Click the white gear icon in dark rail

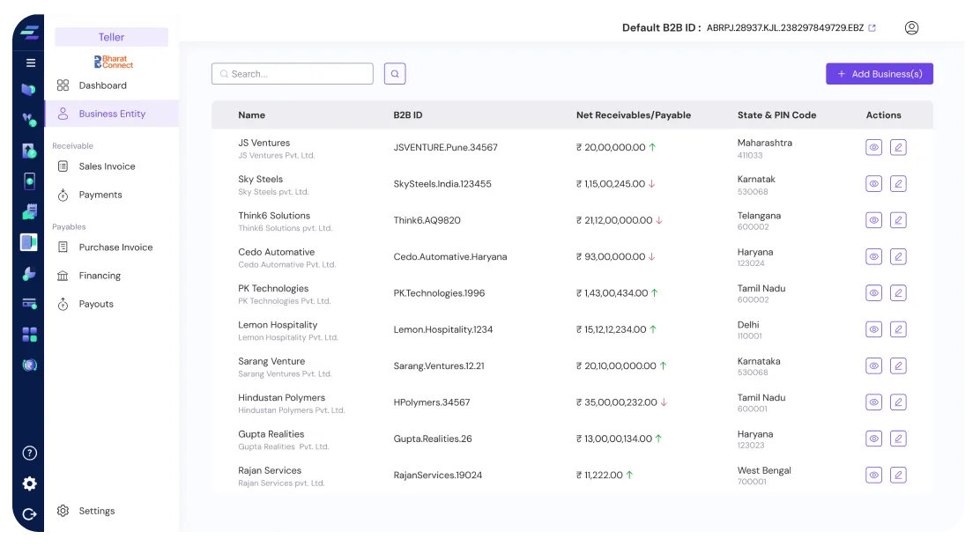[x=29, y=483]
